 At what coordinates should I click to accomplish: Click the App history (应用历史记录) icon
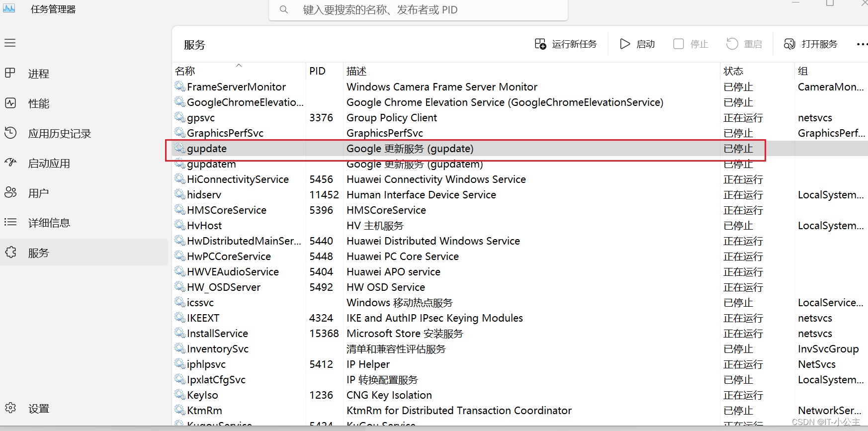point(10,133)
